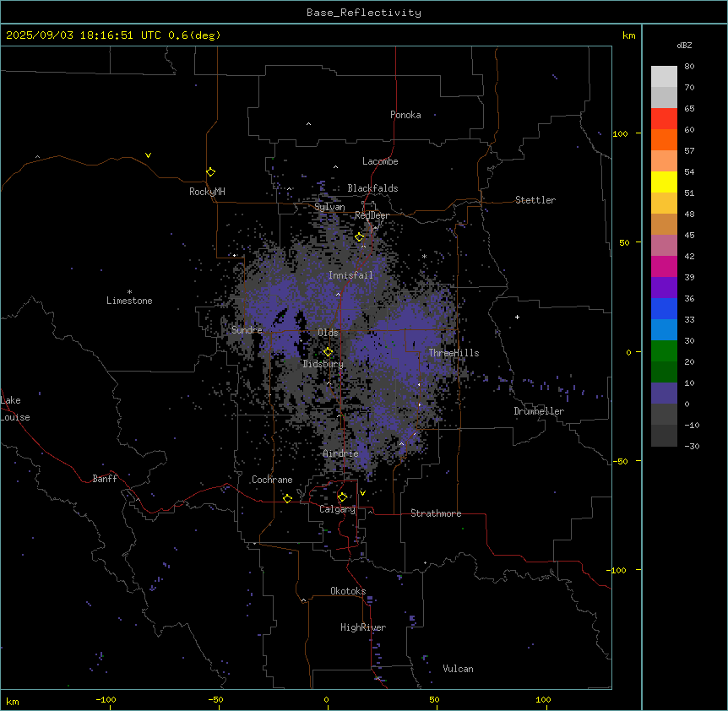Click the mauve 42-45 dBZ legend swatch
The image size is (728, 711).
pyautogui.click(x=664, y=246)
